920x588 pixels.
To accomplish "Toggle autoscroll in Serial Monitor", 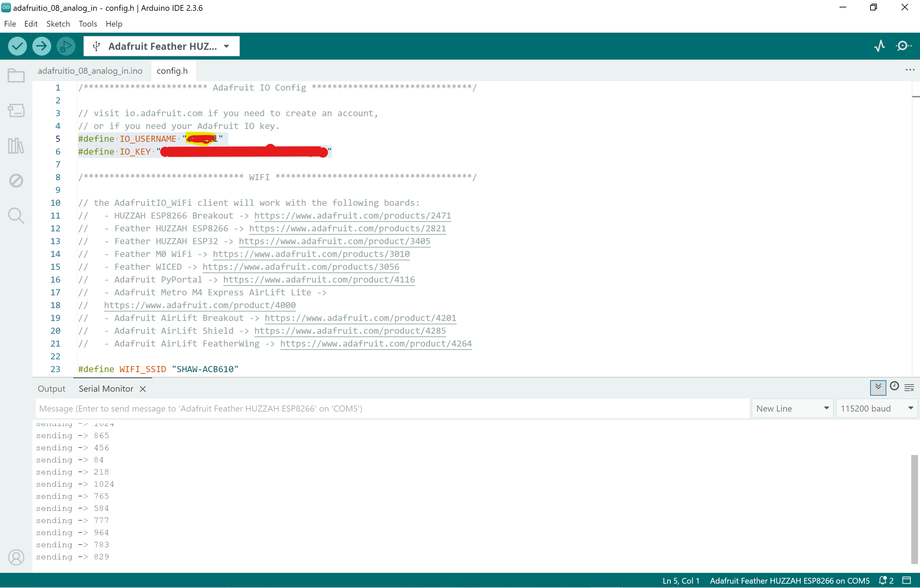I will [x=878, y=387].
